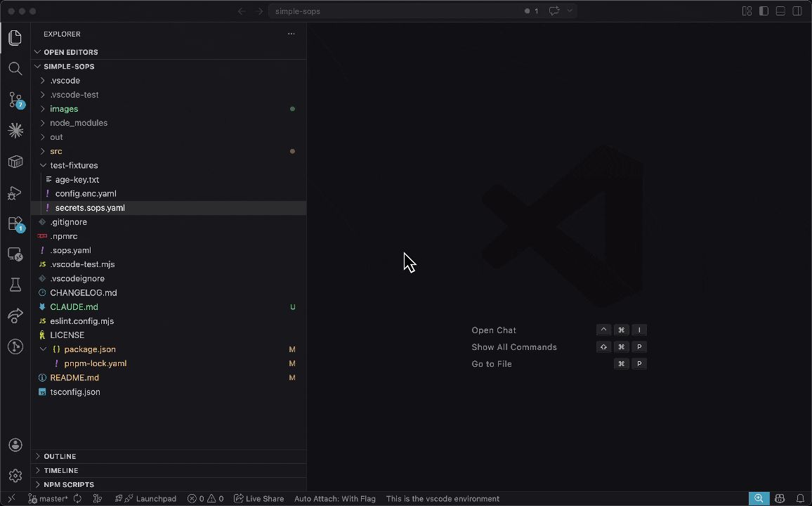Screen dimensions: 812x506
Task: Open the Explorer view in activity bar
Action: (15, 37)
